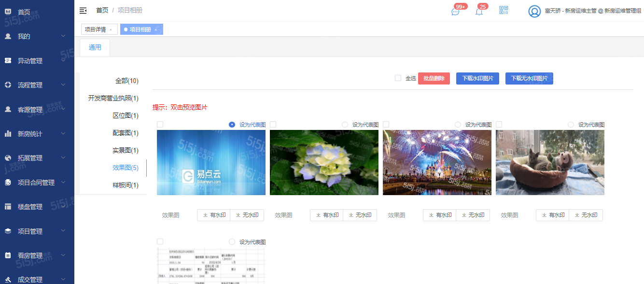Click the 拓展管理 globe icon in sidebar
The height and width of the screenshot is (284, 644).
click(8, 158)
